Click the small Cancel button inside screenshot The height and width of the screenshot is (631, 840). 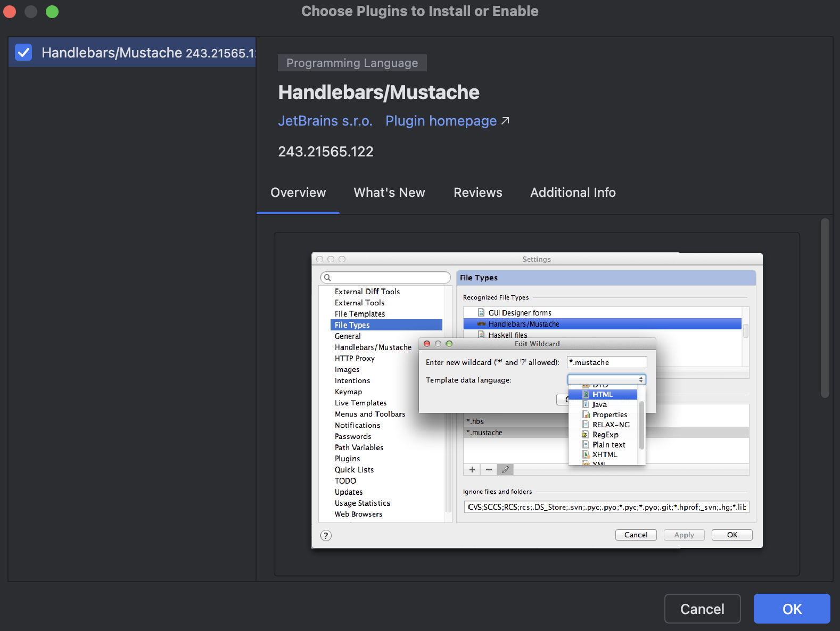pos(636,535)
